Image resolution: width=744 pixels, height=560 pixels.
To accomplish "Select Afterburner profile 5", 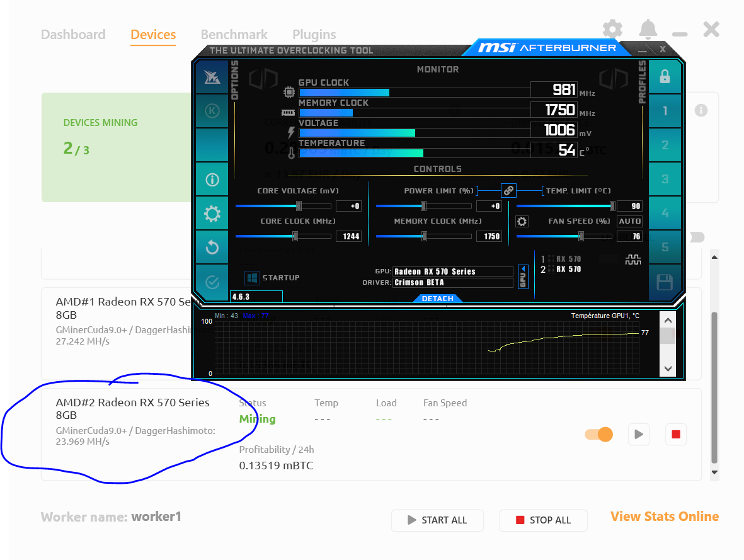I will [665, 248].
